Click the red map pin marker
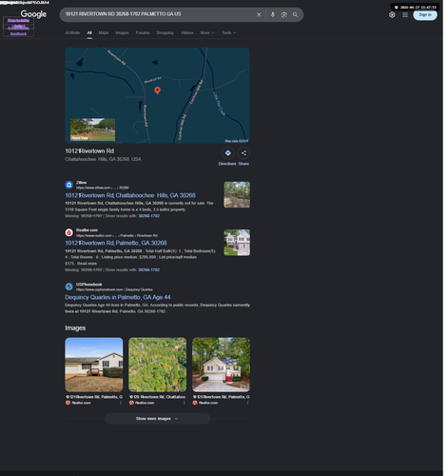The width and height of the screenshot is (448, 476). tap(157, 90)
